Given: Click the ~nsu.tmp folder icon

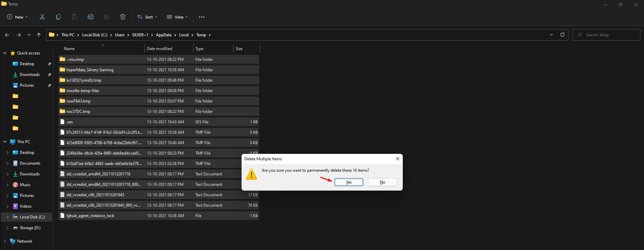Looking at the screenshot, I should coord(62,59).
